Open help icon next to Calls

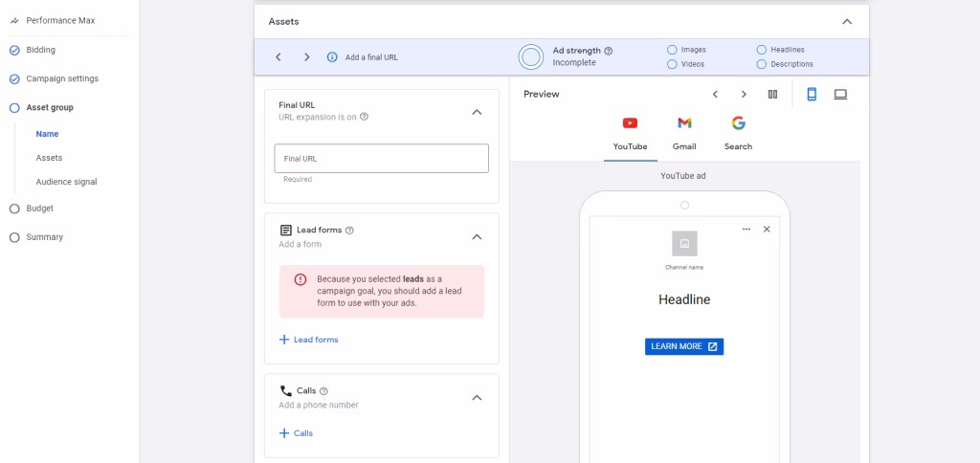click(323, 391)
